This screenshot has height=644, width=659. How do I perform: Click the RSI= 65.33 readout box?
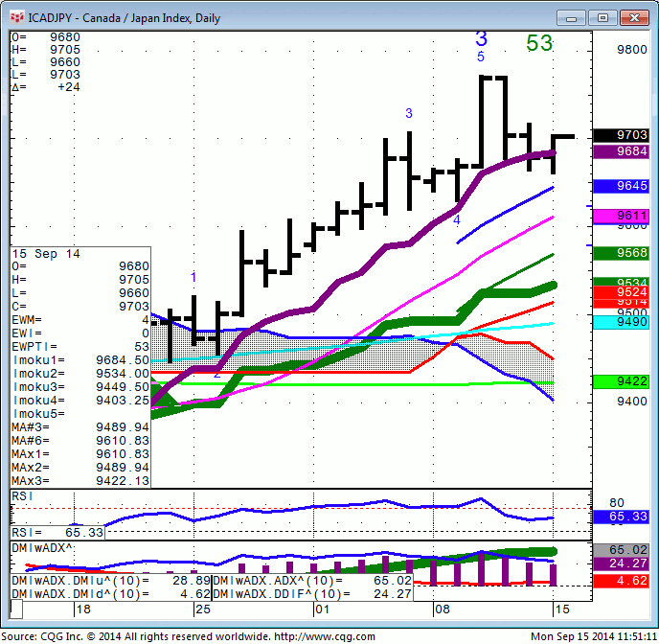(x=57, y=533)
